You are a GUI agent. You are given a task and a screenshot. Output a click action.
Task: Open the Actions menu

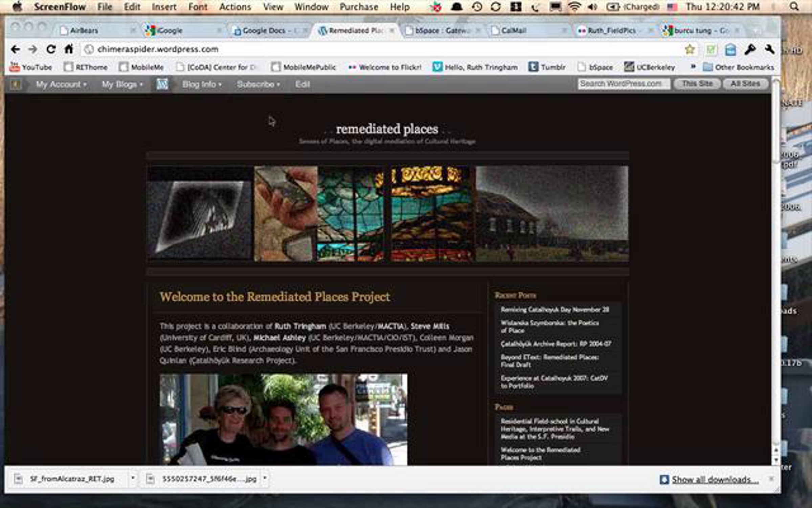pyautogui.click(x=235, y=7)
